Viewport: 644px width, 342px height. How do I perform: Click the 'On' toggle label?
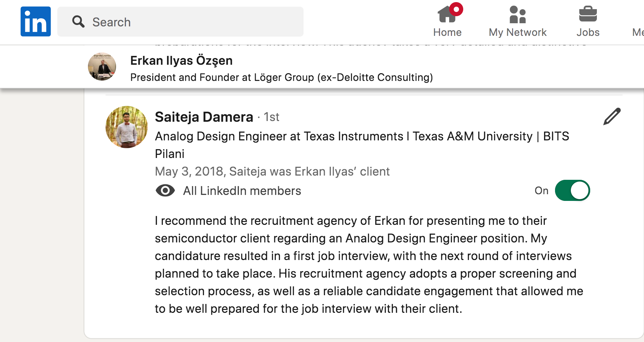541,191
